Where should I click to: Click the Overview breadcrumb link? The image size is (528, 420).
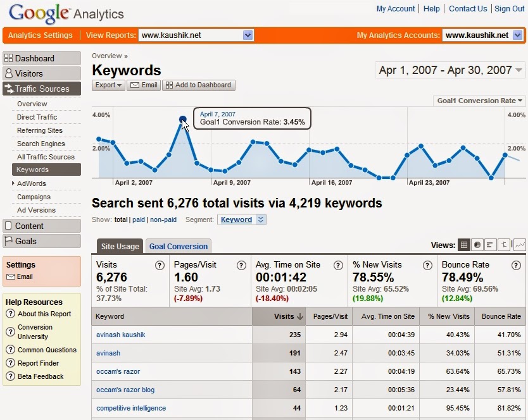(x=107, y=56)
